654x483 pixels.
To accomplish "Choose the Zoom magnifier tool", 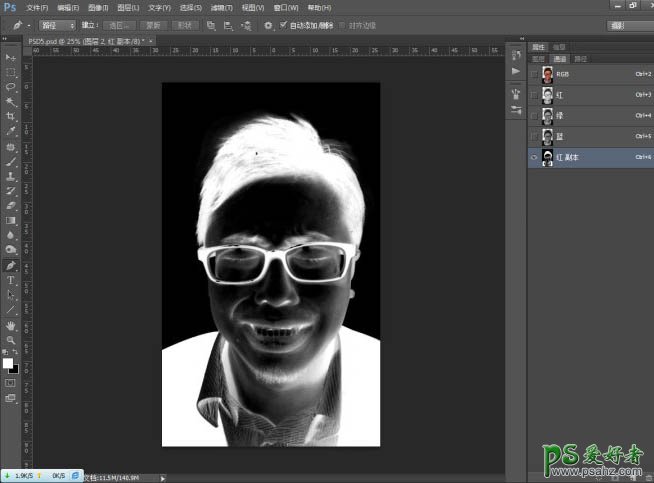I will click(x=11, y=340).
